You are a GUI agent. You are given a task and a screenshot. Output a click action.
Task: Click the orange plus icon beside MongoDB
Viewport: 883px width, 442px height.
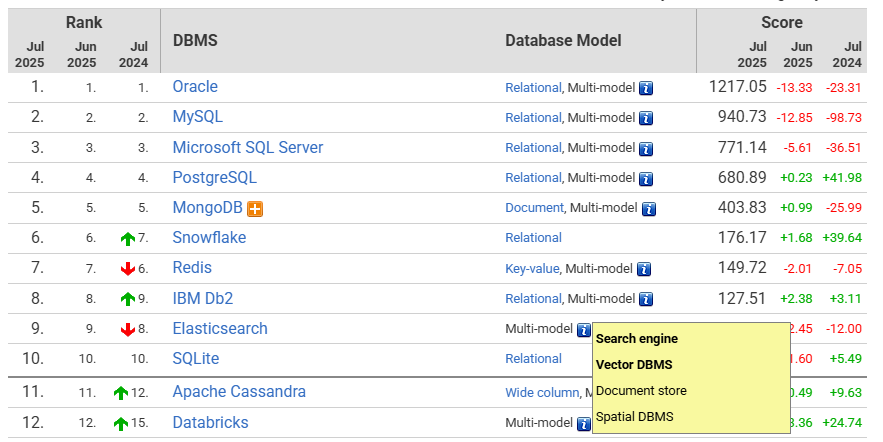coord(255,209)
